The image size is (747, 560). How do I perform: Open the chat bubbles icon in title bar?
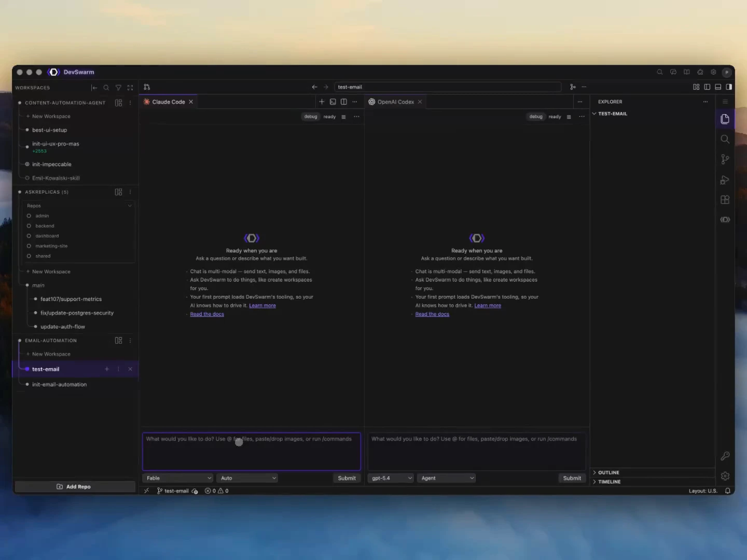click(673, 72)
